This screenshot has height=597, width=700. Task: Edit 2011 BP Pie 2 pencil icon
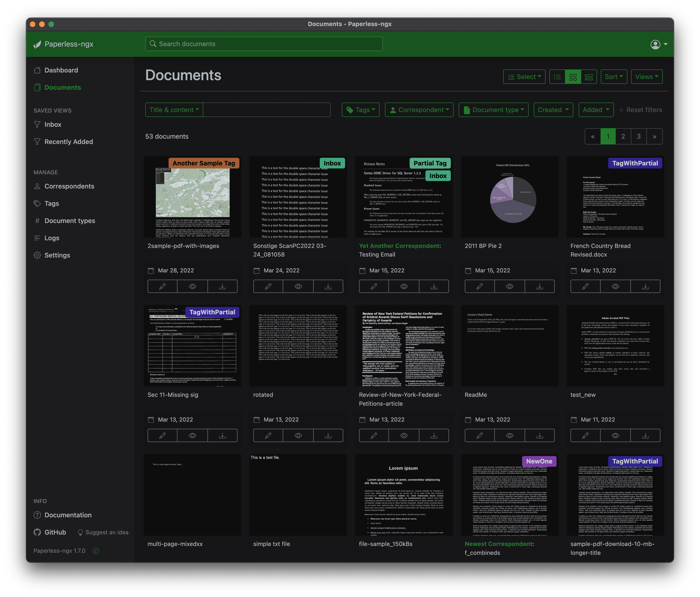(x=480, y=286)
